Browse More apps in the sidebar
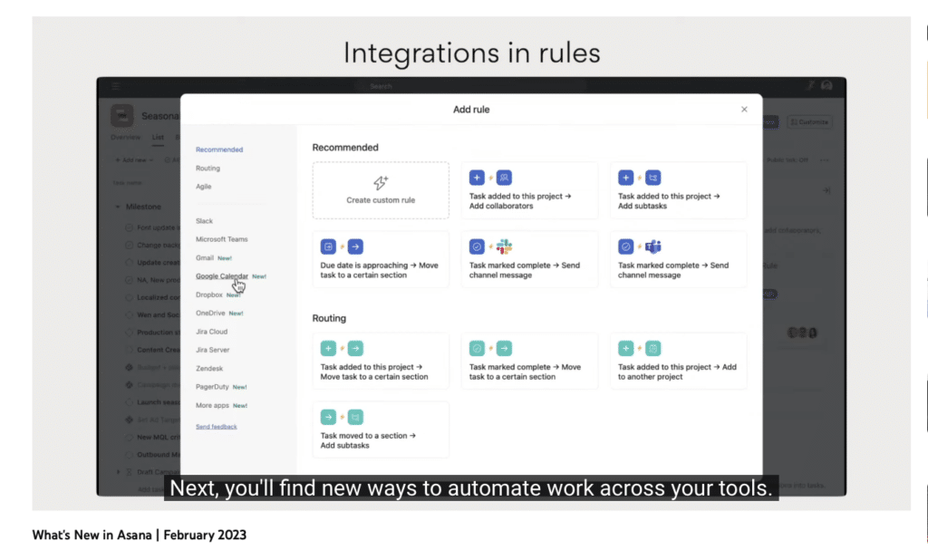The height and width of the screenshot is (560, 928). 212,405
